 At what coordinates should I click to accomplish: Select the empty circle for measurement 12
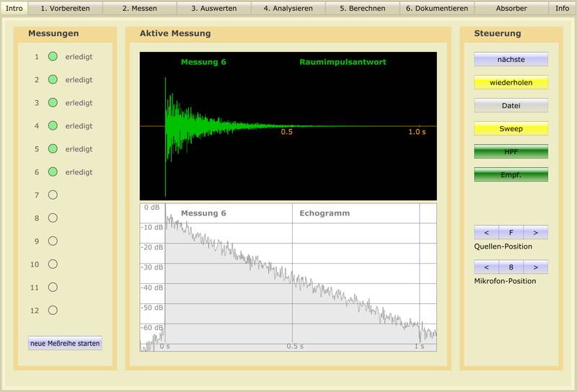click(x=53, y=310)
